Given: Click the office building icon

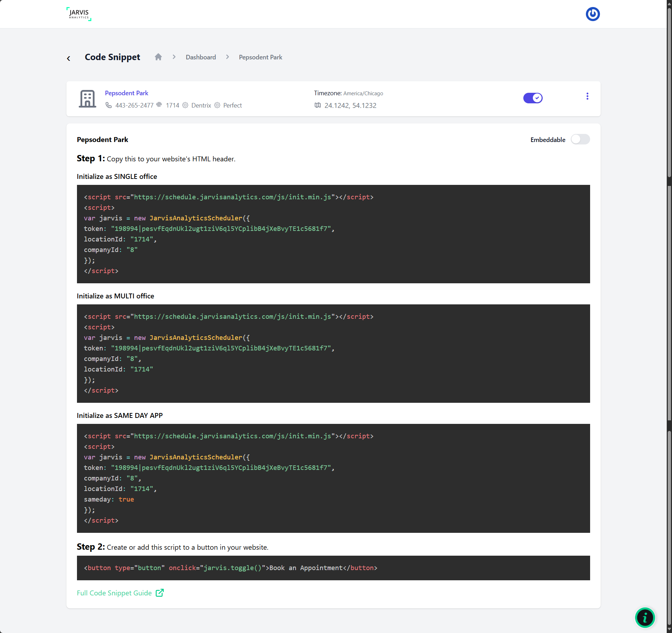Looking at the screenshot, I should 88,99.
